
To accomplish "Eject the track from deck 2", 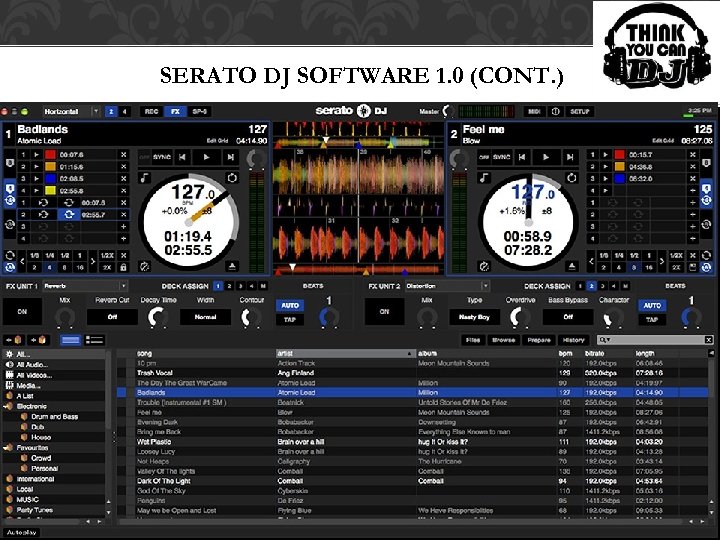I will (x=572, y=266).
